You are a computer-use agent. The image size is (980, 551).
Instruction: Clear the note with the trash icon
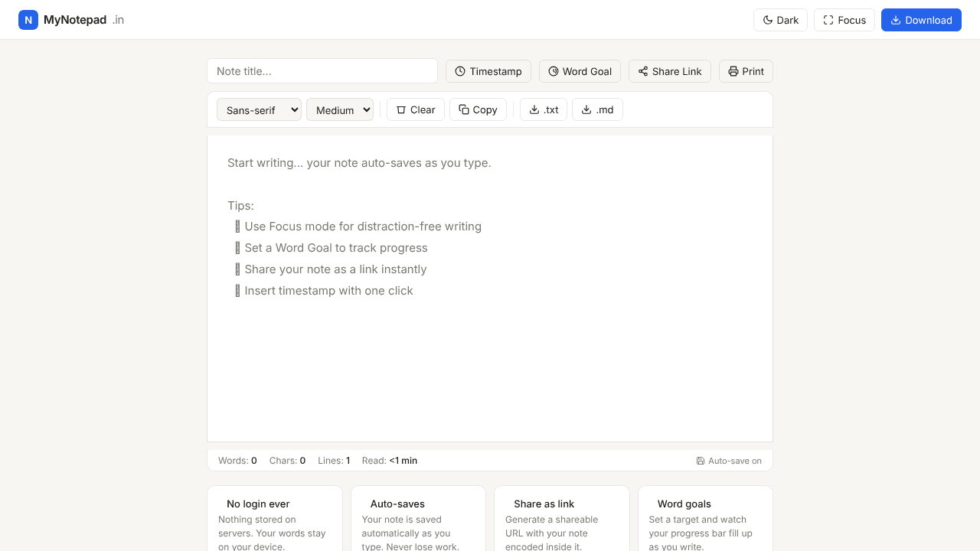click(416, 109)
